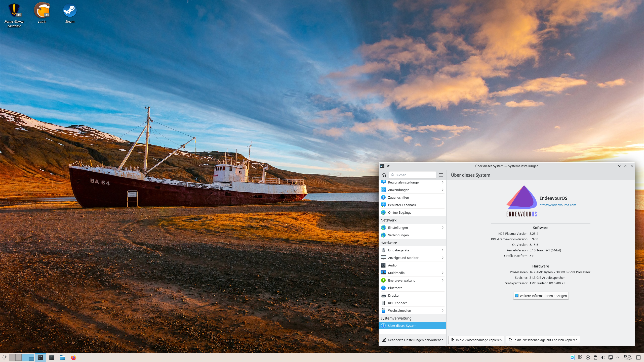Open the endeavouros.com link

pos(558,205)
